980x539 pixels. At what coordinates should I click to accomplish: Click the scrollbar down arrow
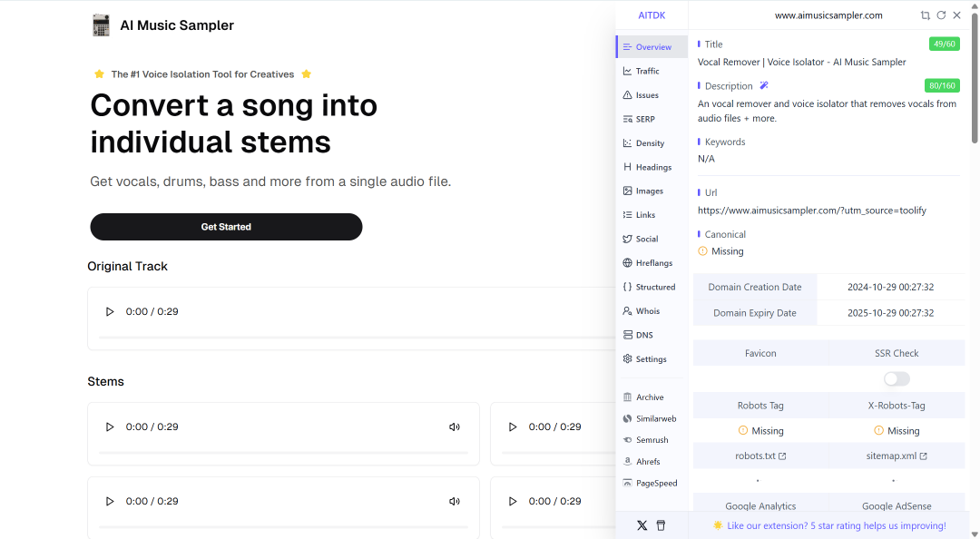[974, 534]
